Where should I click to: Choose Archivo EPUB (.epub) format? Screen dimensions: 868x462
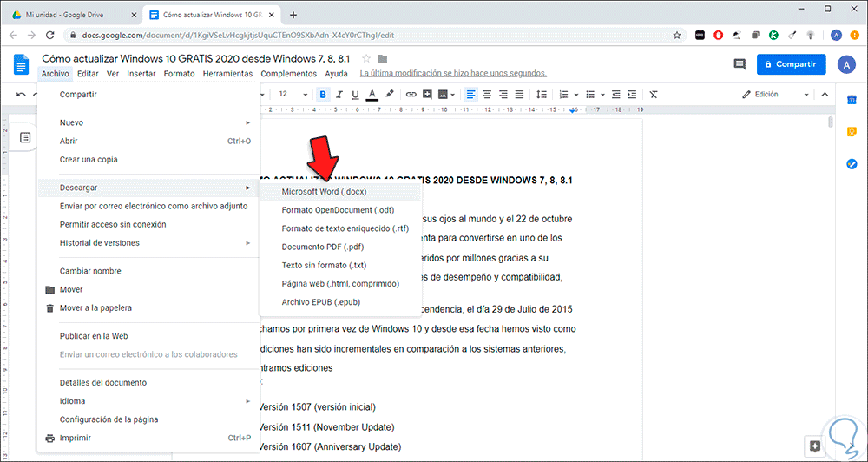point(340,302)
